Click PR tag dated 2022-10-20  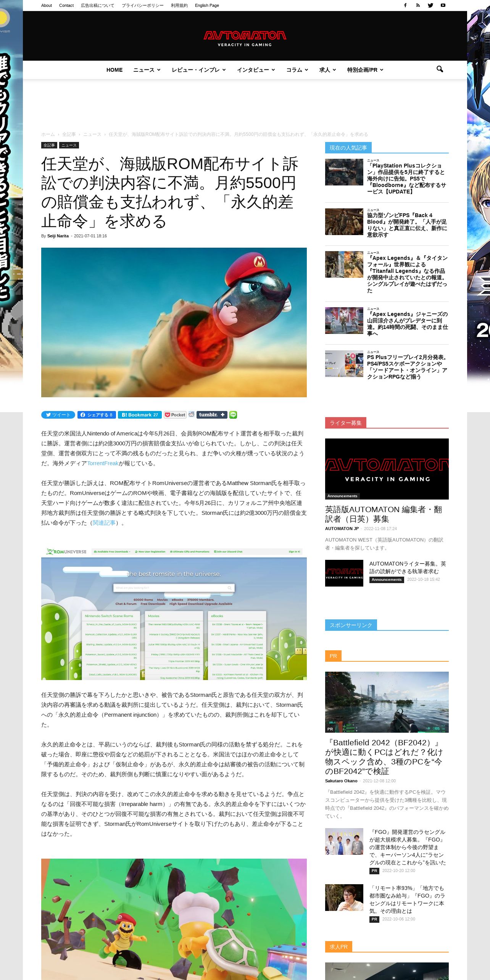pos(374,871)
